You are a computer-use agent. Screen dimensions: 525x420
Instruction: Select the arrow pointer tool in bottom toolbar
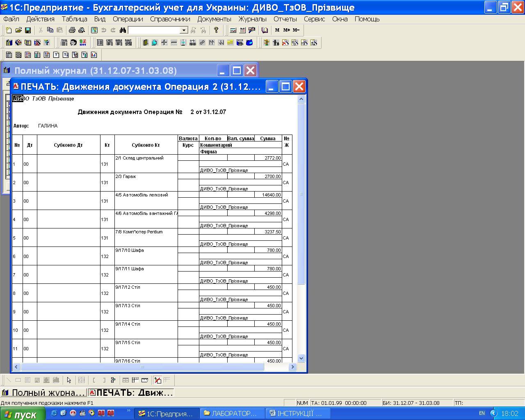pyautogui.click(x=69, y=380)
